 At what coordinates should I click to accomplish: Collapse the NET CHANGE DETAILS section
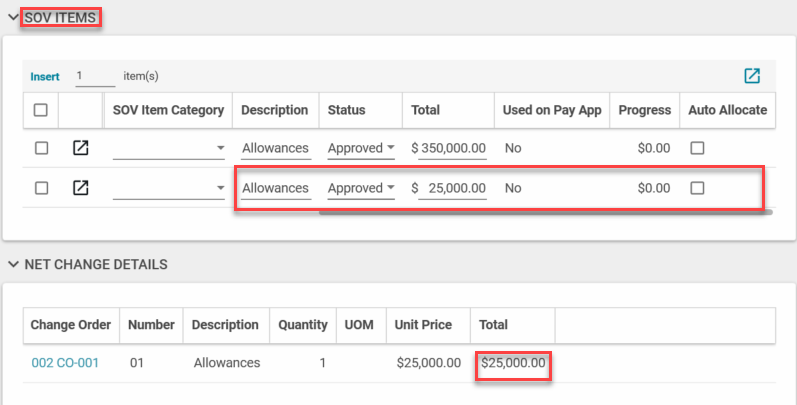click(13, 265)
